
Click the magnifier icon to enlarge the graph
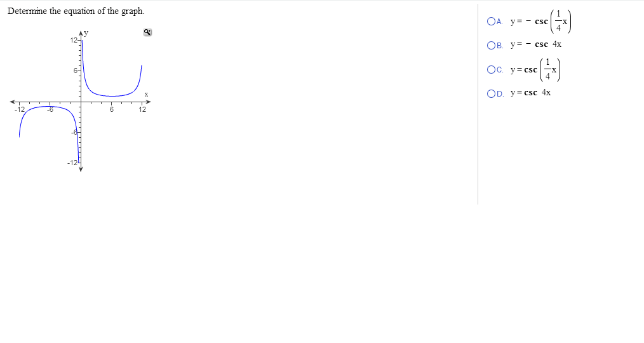(x=147, y=32)
